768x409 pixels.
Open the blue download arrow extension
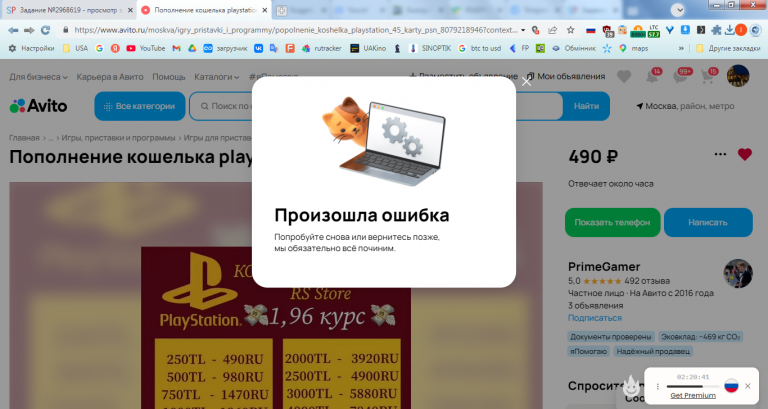pos(685,30)
